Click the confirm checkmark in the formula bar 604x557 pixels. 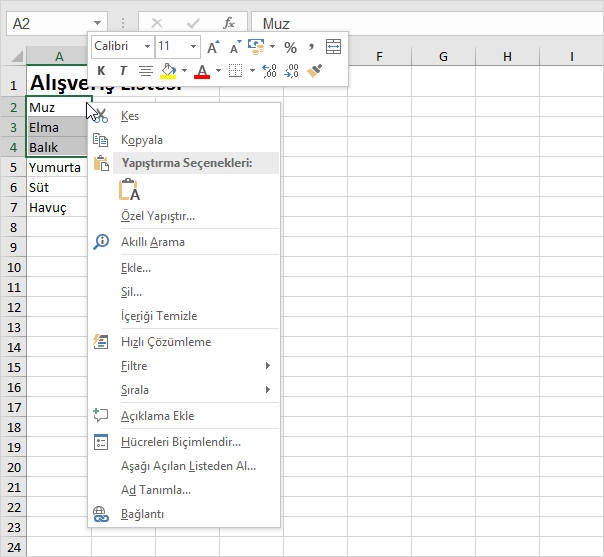193,23
